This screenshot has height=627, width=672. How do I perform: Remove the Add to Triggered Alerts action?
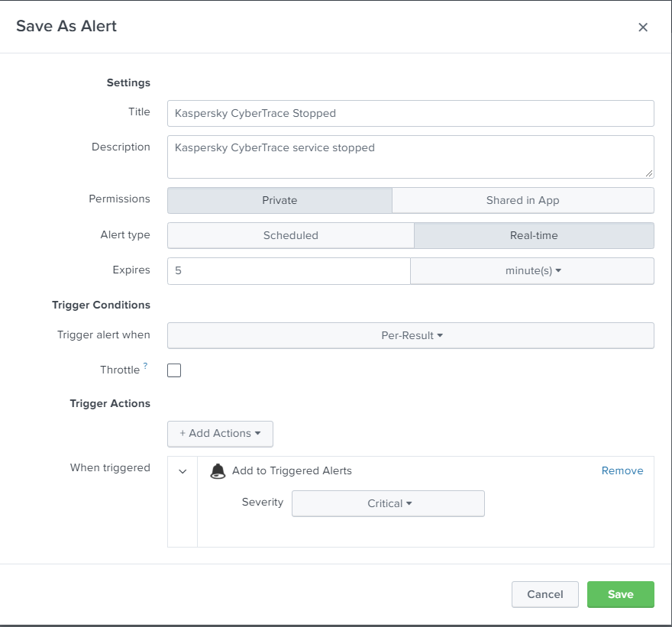click(622, 470)
